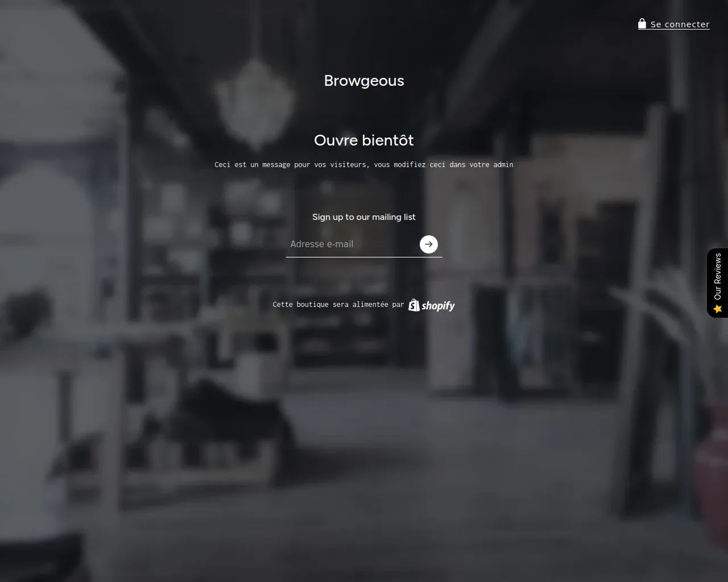Click the visitor message text starting with Ceci
The height and width of the screenshot is (582, 728).
pos(364,165)
